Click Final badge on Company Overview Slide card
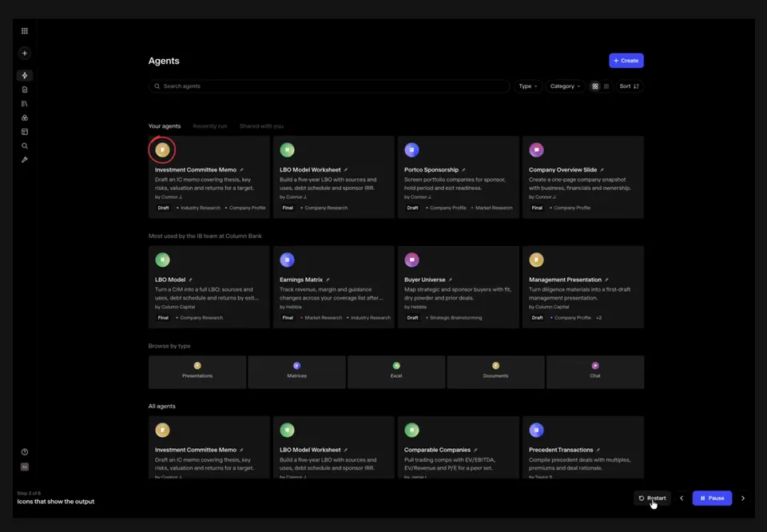This screenshot has width=767, height=532. pyautogui.click(x=537, y=208)
